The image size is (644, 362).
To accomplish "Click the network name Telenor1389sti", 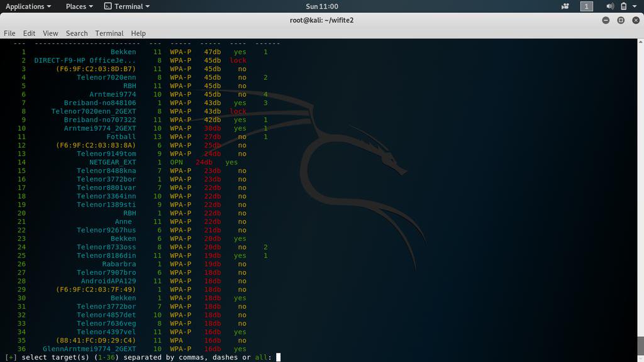I will (106, 205).
